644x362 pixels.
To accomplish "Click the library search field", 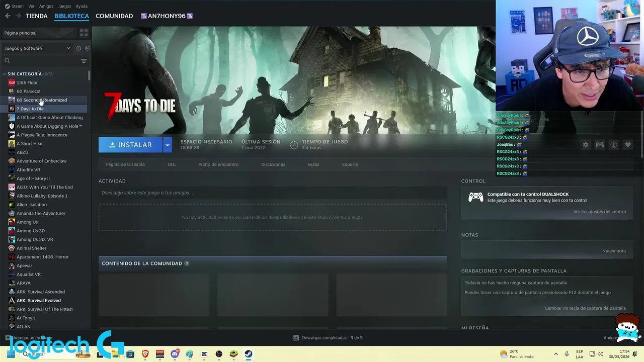I will point(44,61).
